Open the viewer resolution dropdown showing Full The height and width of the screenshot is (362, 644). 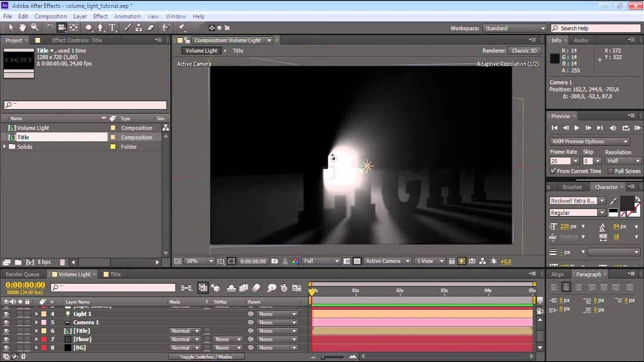coord(321,261)
